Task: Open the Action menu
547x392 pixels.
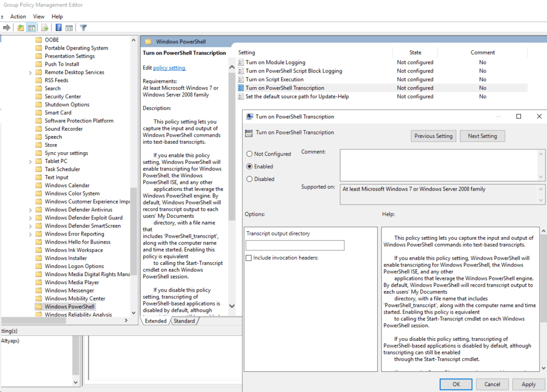Action: click(x=18, y=16)
